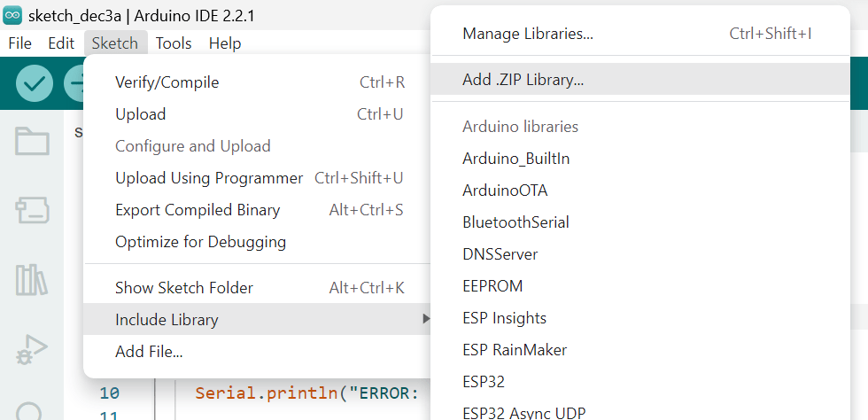Viewport: 868px width, 420px height.
Task: Include the ESP RainMaker library
Action: pyautogui.click(x=640, y=350)
